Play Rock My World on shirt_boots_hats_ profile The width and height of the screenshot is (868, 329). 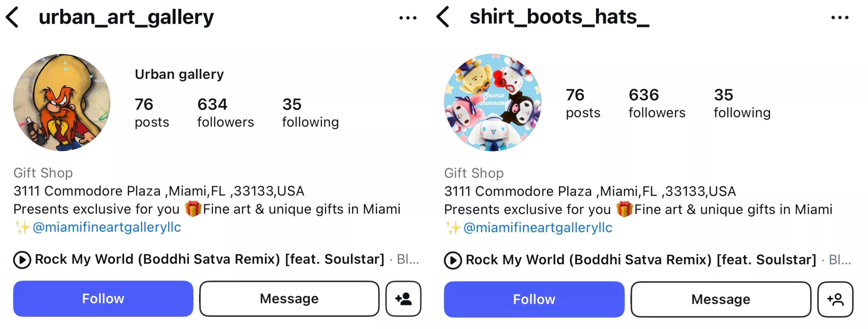click(453, 260)
